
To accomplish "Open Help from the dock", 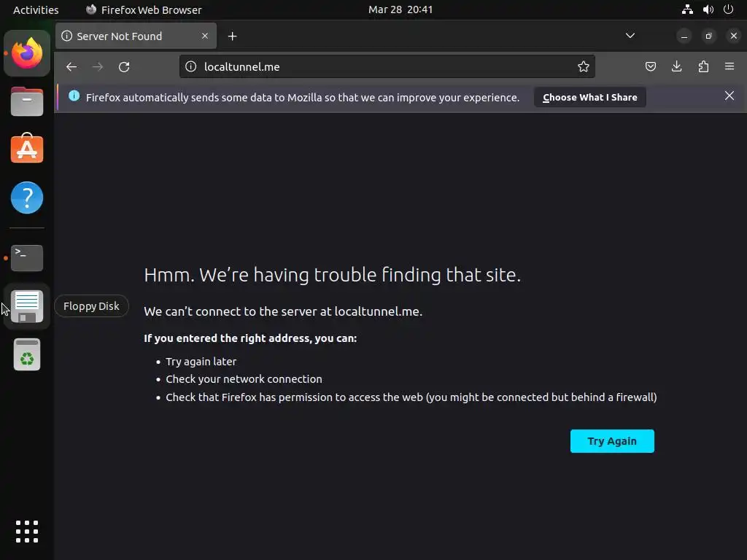I will (x=27, y=197).
